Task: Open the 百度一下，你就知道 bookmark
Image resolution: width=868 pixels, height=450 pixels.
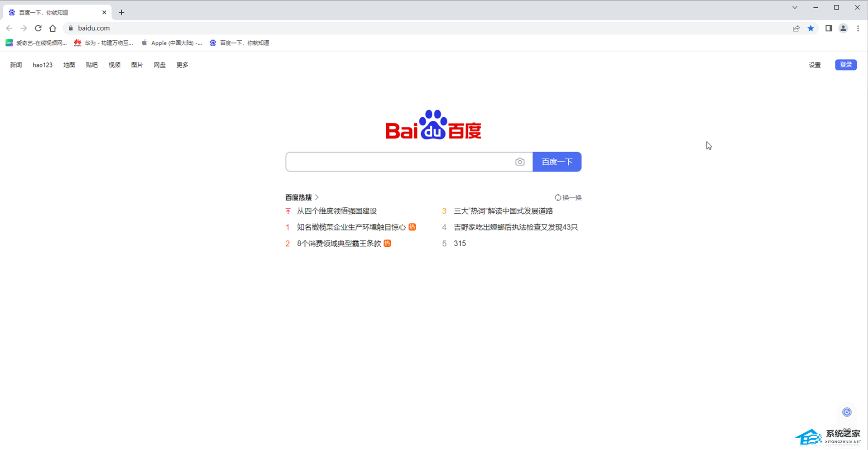Action: point(240,43)
